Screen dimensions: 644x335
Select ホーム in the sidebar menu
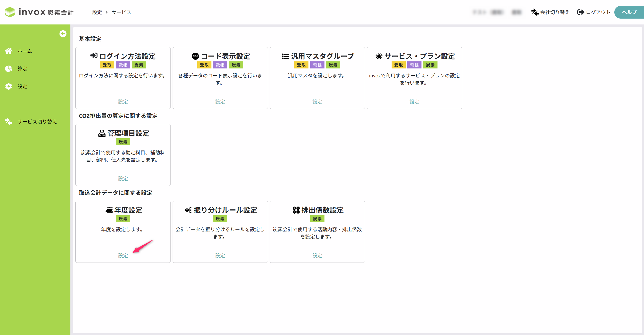(25, 51)
